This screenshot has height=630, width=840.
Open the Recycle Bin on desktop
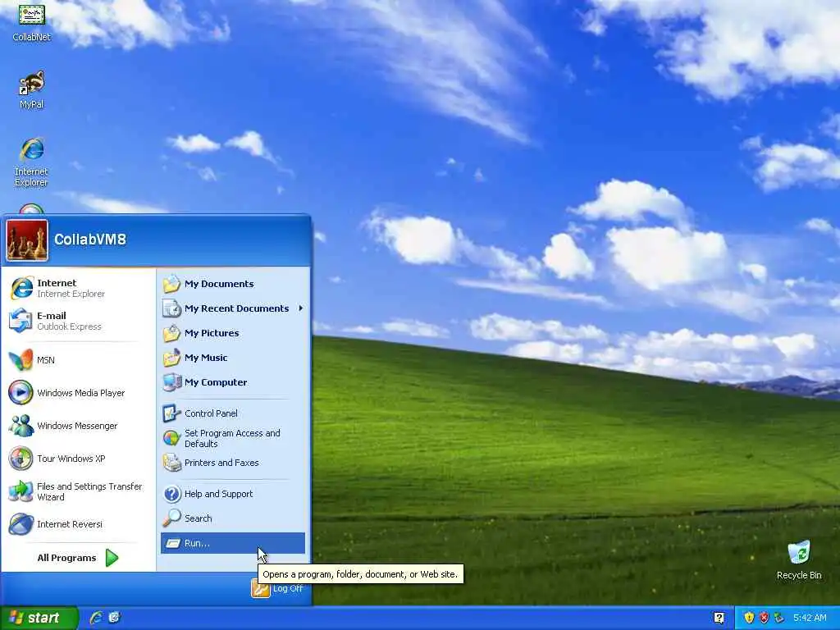[799, 559]
